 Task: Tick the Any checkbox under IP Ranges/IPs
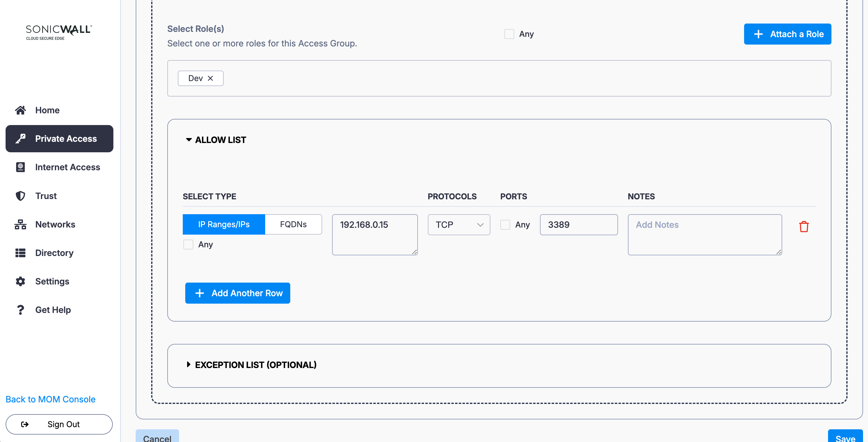tap(188, 245)
